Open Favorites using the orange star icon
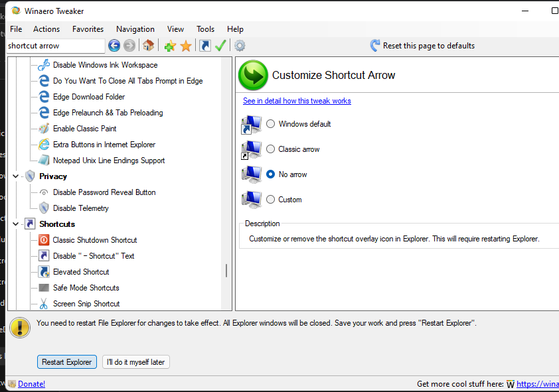Screen dimensions: 559x392 click(x=186, y=46)
